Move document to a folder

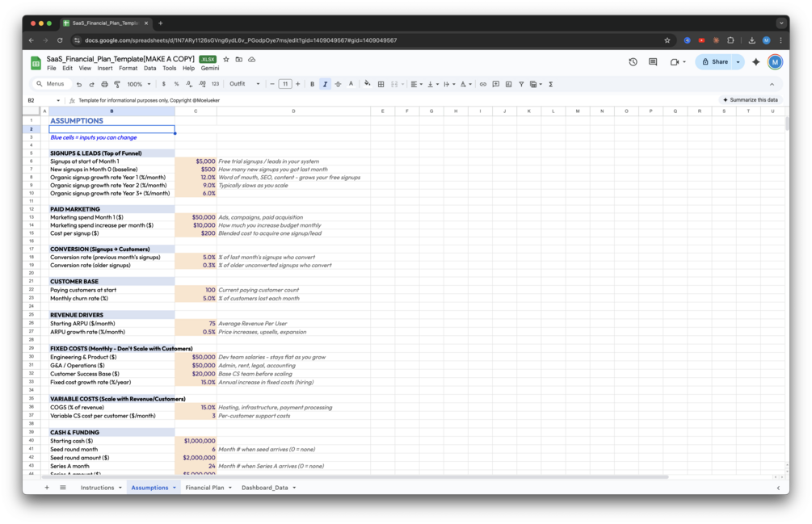[238, 60]
